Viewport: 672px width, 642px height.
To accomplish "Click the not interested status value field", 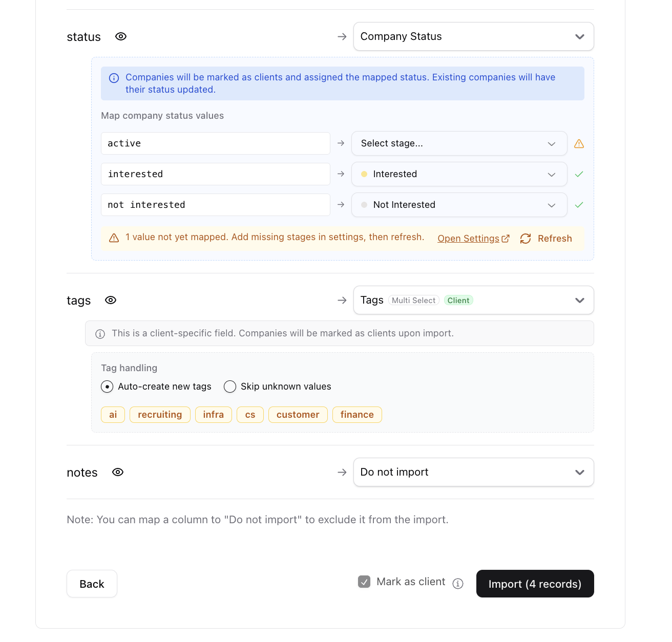I will pyautogui.click(x=216, y=205).
